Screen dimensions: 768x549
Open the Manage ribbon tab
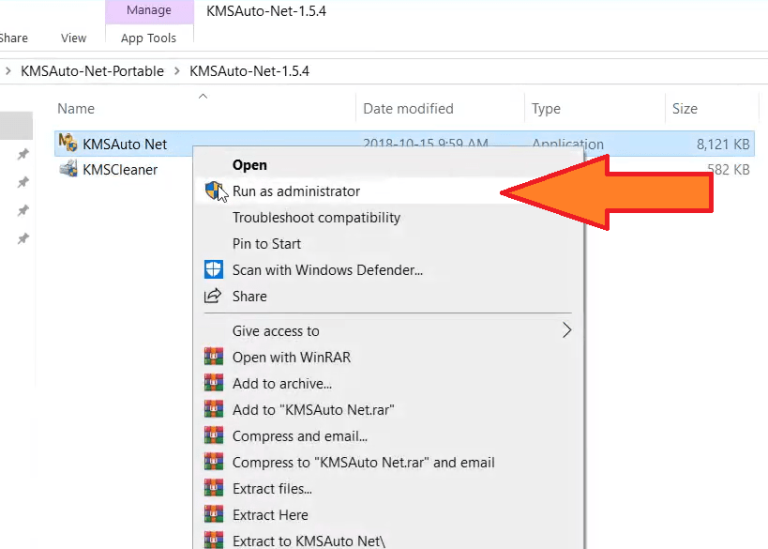point(149,10)
